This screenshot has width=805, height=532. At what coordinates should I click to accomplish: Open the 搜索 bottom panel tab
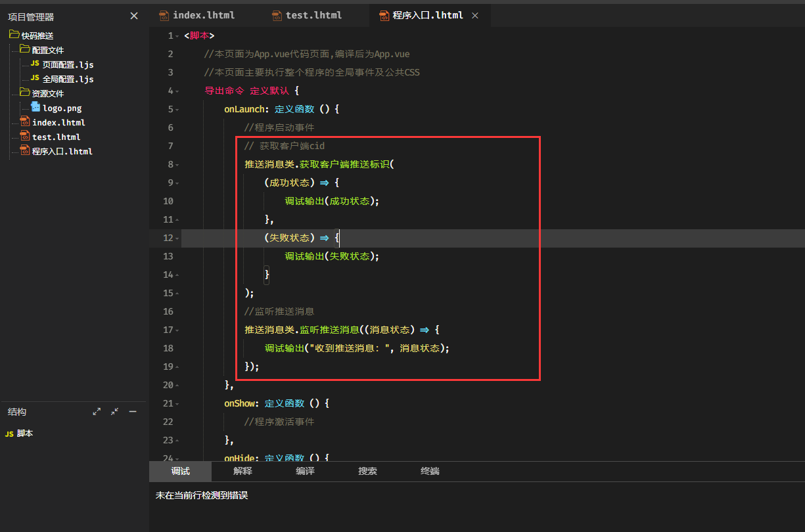click(367, 472)
